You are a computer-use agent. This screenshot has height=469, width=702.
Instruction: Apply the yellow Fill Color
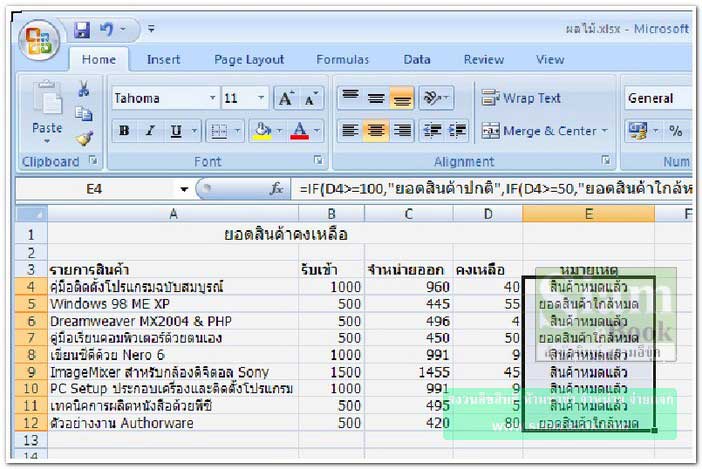pos(263,131)
